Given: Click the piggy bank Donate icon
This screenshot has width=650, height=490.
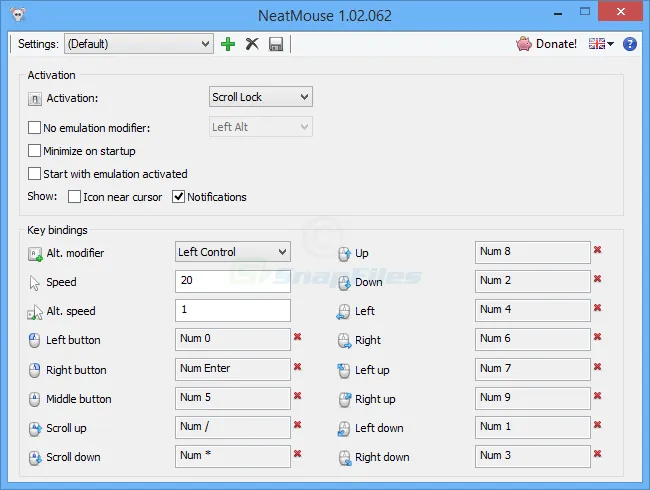Looking at the screenshot, I should 524,44.
